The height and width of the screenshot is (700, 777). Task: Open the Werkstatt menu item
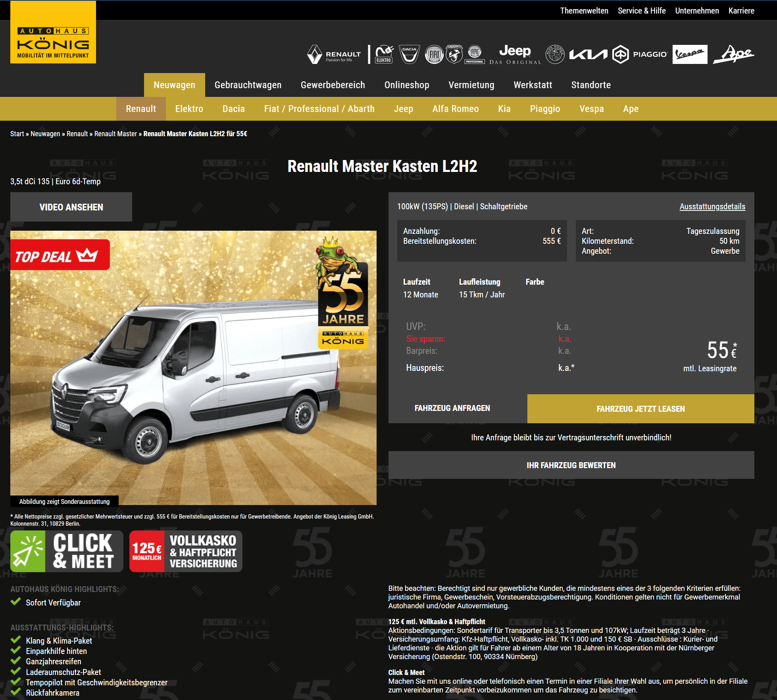pyautogui.click(x=533, y=85)
